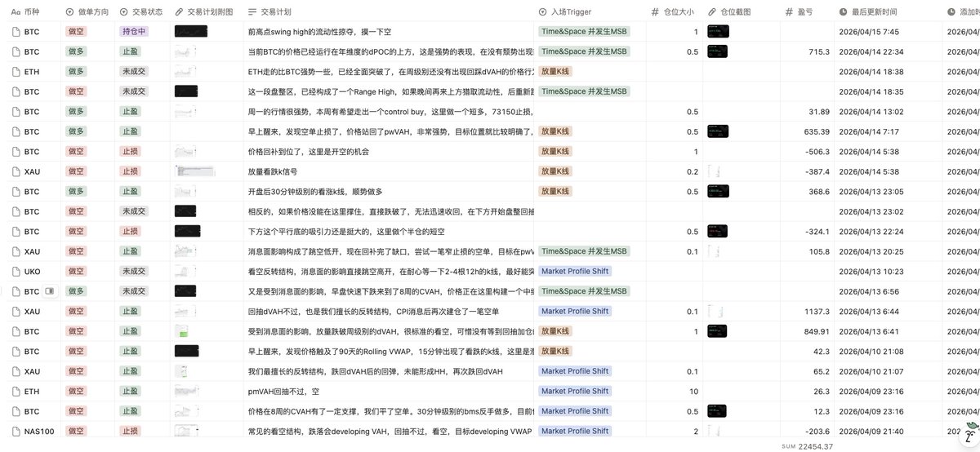Viewport: 980px width, 452px height.
Task: Click the paperclip icon of 仓位截图 column
Action: click(x=712, y=12)
